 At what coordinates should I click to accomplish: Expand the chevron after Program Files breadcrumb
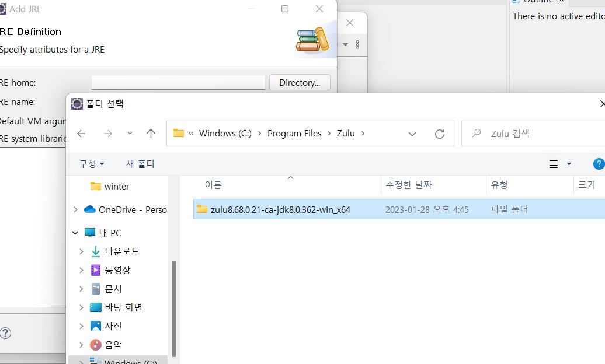pos(329,134)
